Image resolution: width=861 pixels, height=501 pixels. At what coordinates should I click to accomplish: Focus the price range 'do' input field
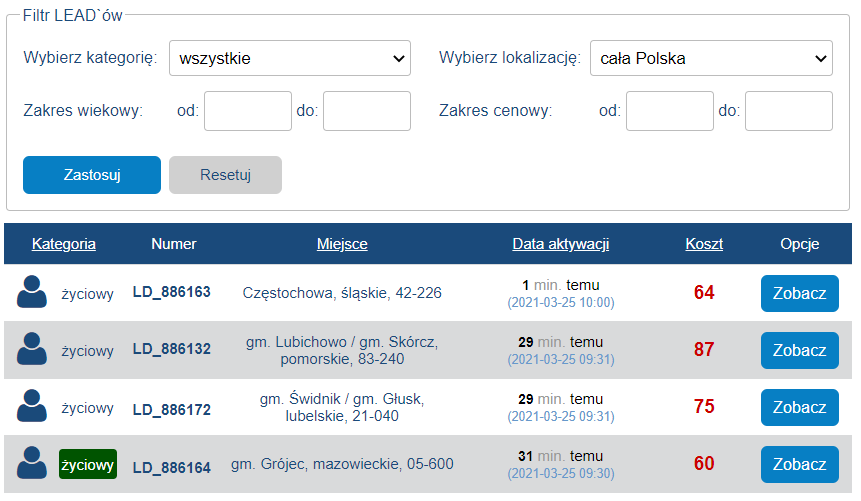(x=789, y=111)
